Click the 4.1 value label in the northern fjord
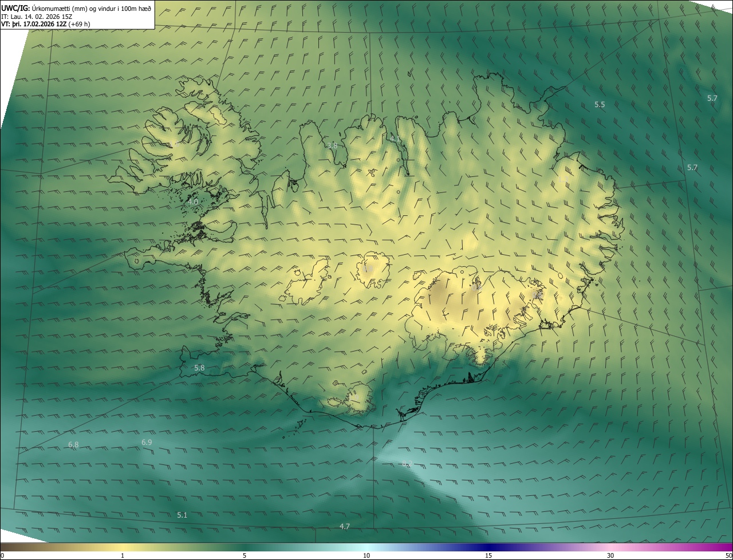The height and width of the screenshot is (560, 733). tap(395, 139)
